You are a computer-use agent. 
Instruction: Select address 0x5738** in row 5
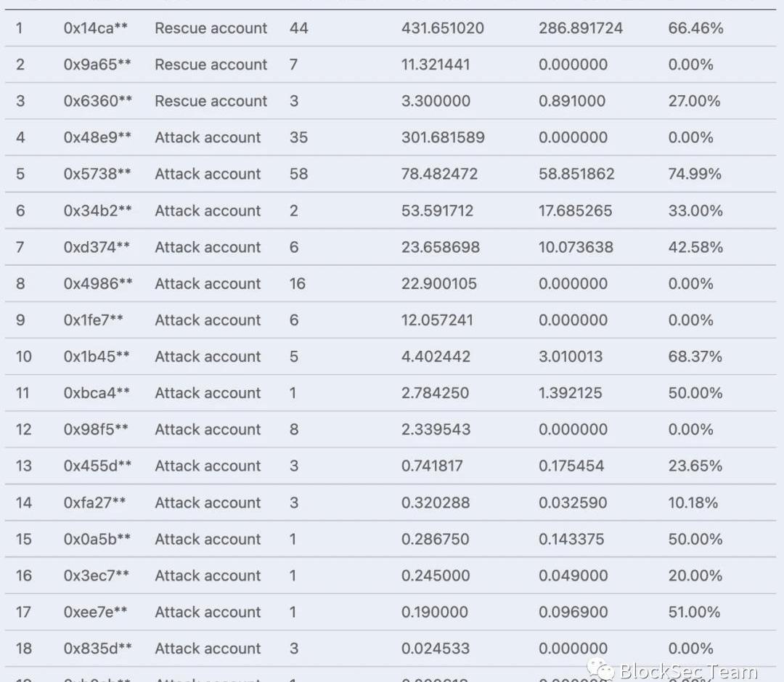click(x=97, y=174)
